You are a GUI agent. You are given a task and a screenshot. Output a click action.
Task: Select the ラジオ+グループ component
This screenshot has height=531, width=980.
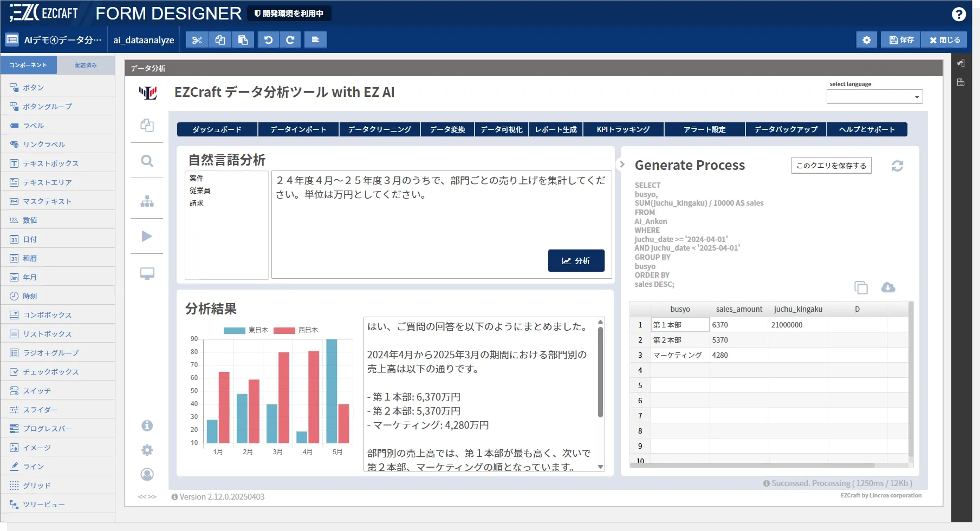coord(57,353)
